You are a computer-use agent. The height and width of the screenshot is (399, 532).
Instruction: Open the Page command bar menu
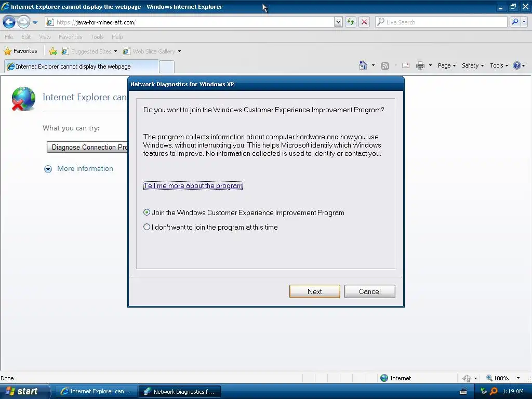click(x=446, y=65)
